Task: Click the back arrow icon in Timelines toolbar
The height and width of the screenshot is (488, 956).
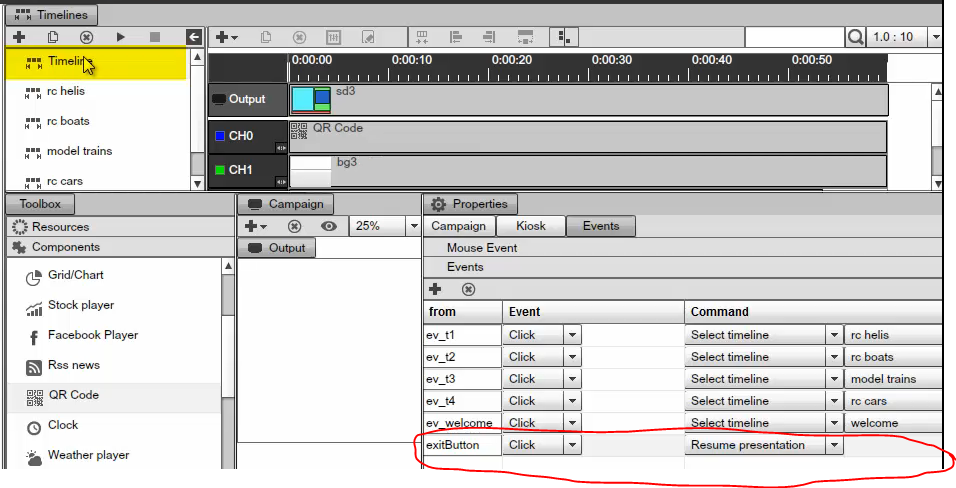Action: [x=194, y=37]
